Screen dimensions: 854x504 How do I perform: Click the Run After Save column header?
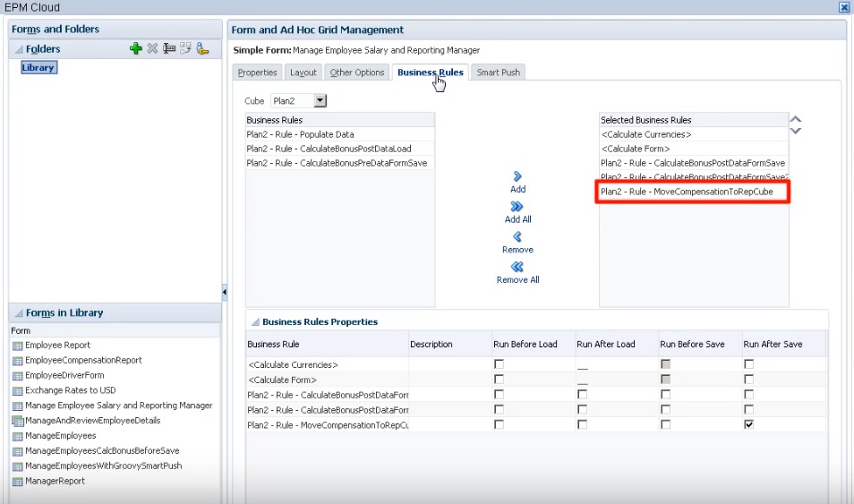tap(784, 344)
